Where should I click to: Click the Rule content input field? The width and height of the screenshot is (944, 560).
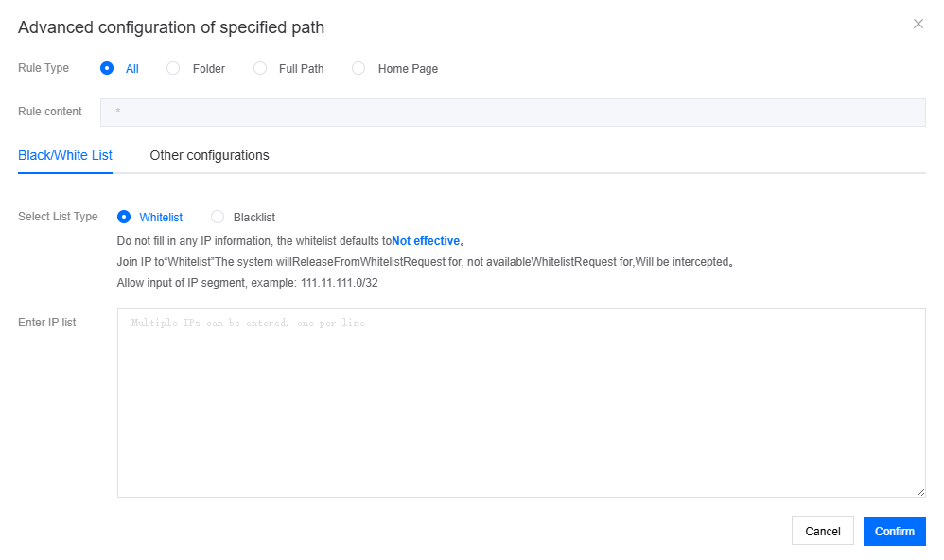click(x=513, y=113)
